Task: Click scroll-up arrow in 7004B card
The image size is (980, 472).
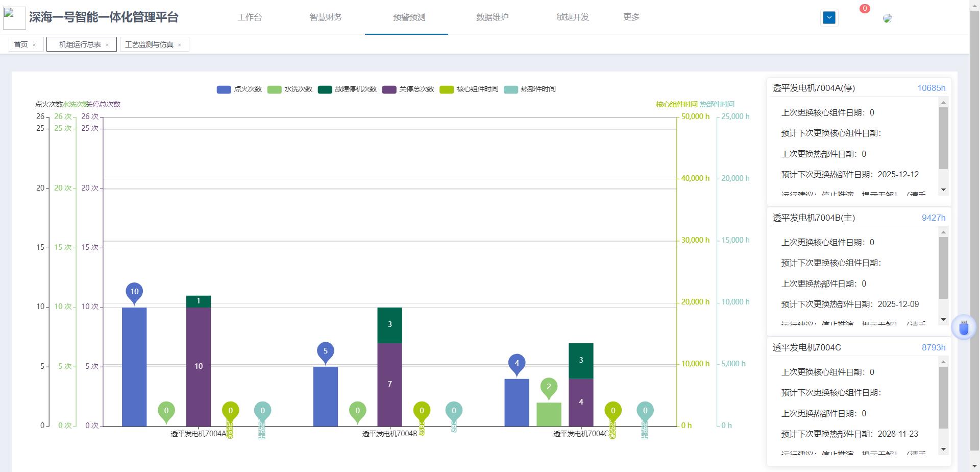Action: (x=943, y=232)
